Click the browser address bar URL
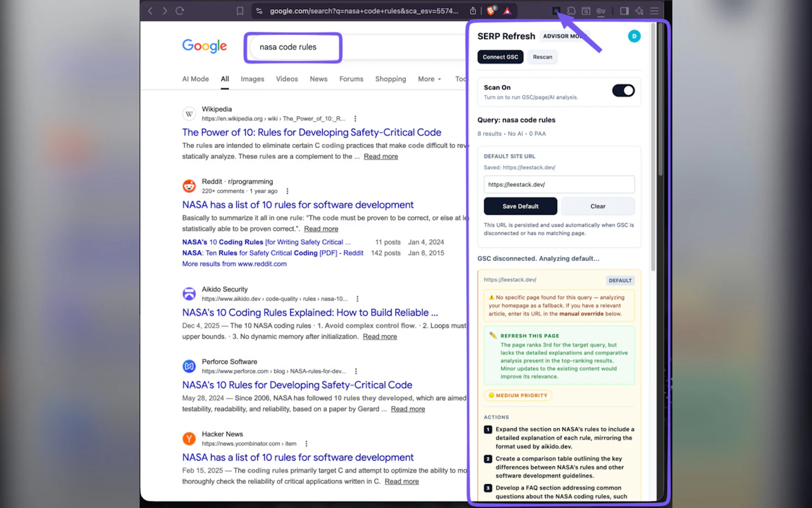This screenshot has height=508, width=812. click(x=364, y=11)
